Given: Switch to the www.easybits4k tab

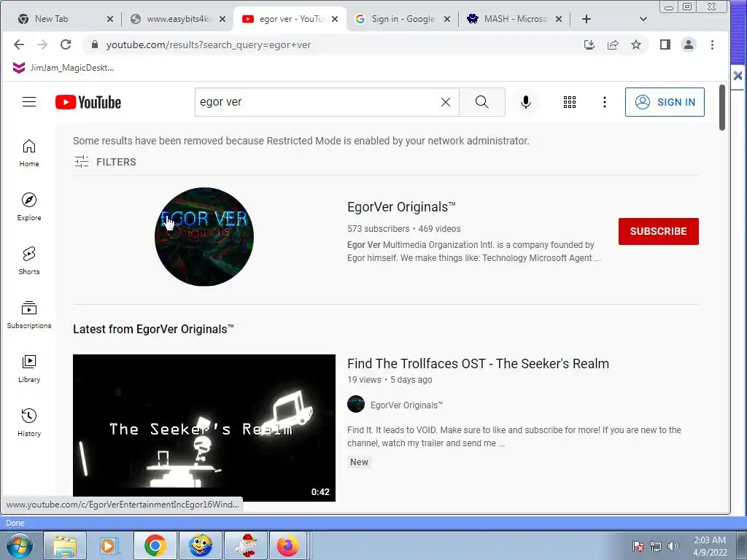Looking at the screenshot, I should [177, 19].
